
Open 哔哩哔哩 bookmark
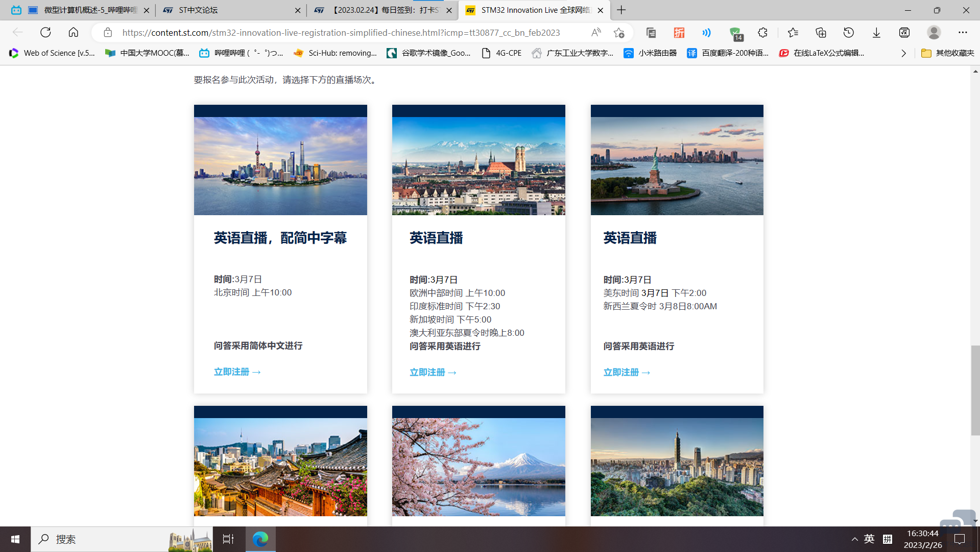241,53
